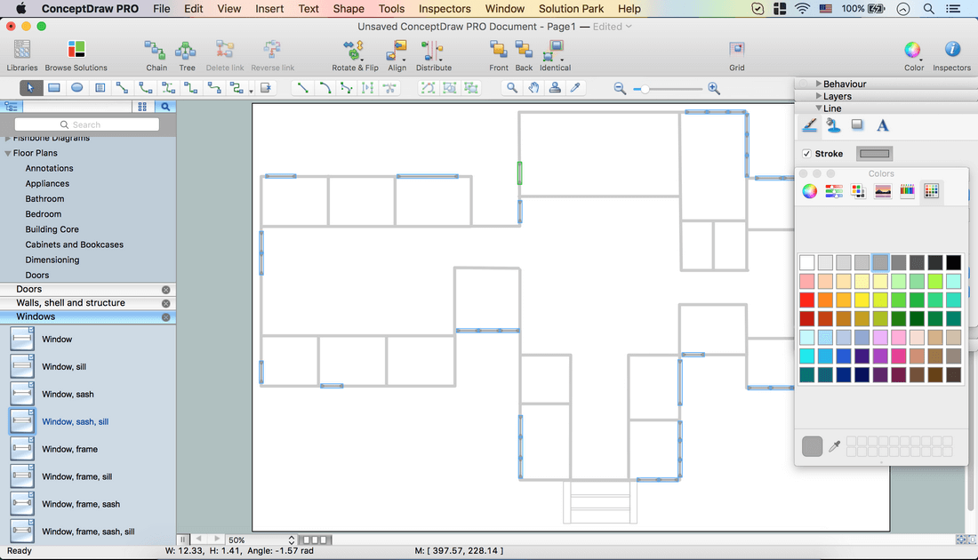The width and height of the screenshot is (978, 560).
Task: Open macOS Spotlight search
Action: point(929,9)
